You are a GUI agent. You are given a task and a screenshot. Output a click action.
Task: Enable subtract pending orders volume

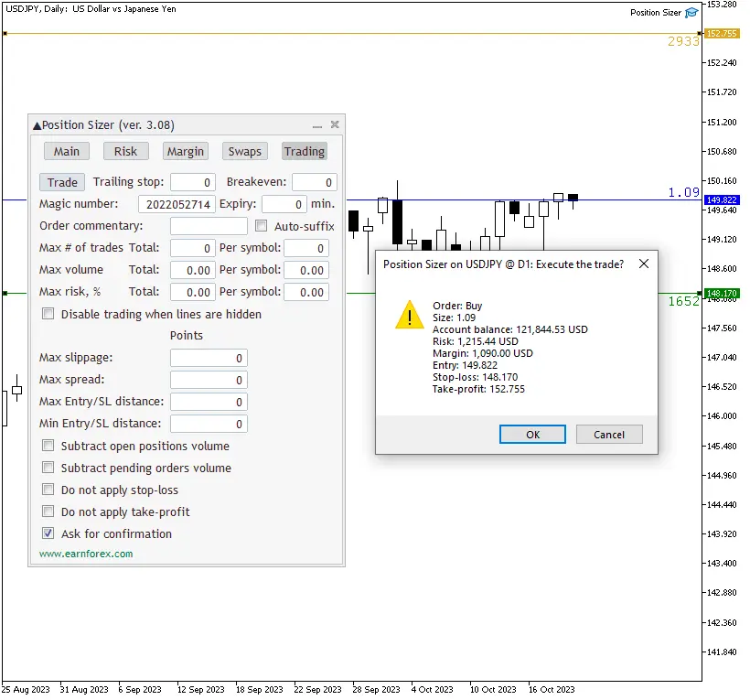pos(48,468)
